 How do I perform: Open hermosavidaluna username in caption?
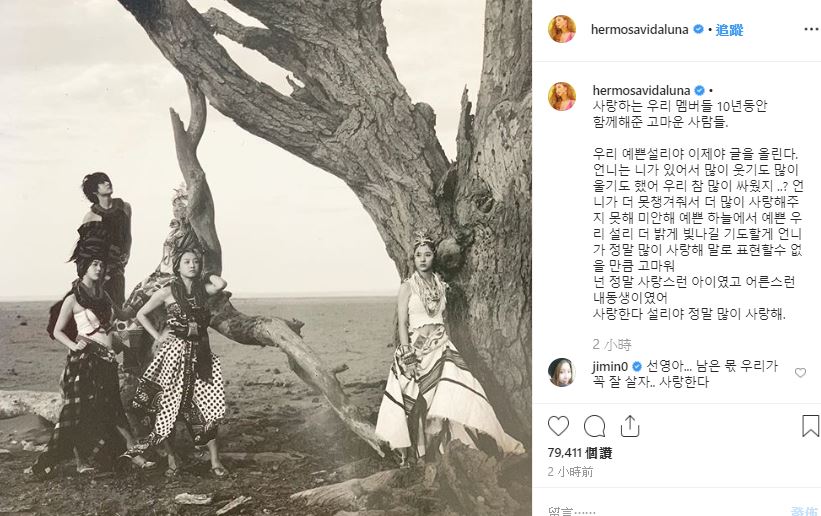[x=641, y=91]
